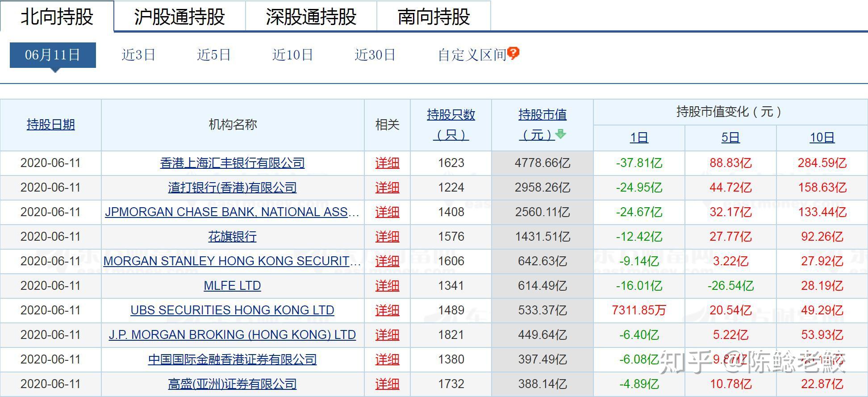Click the -26.54亿 five-day change value
The width and height of the screenshot is (868, 397).
click(x=730, y=286)
